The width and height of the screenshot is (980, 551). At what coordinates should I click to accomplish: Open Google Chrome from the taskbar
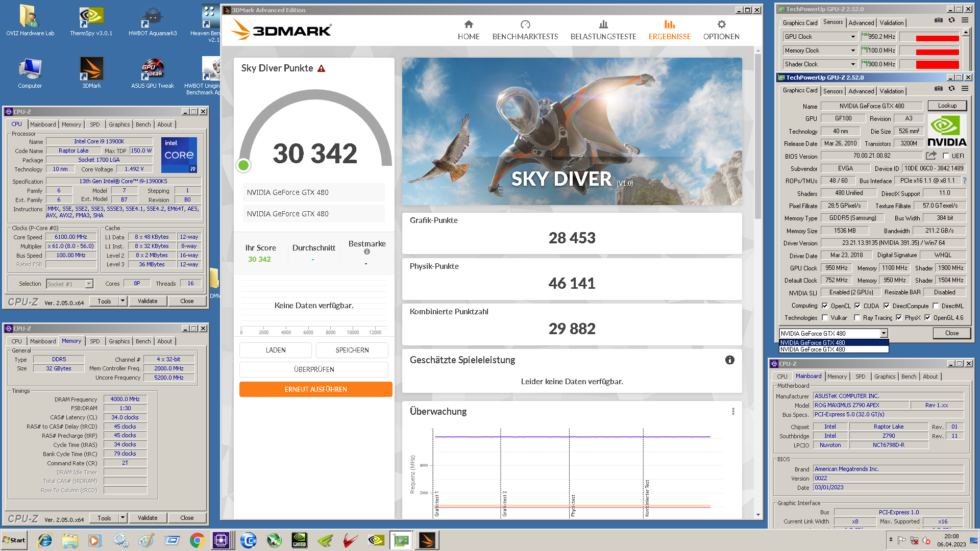pyautogui.click(x=197, y=540)
